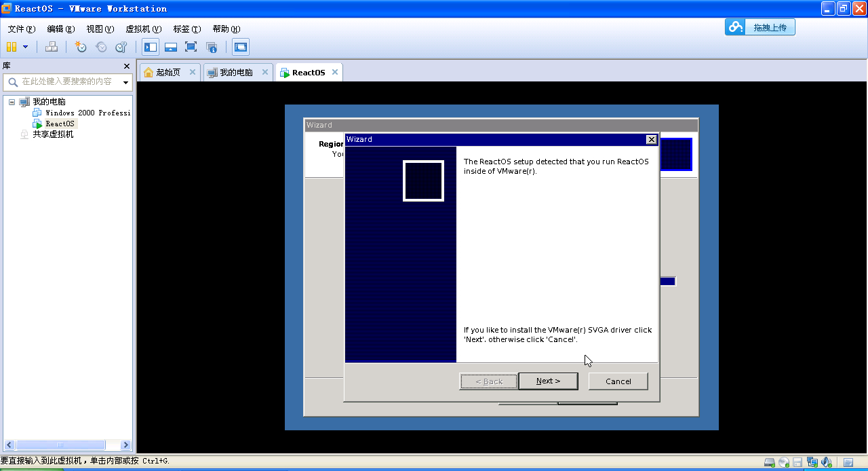The height and width of the screenshot is (471, 868).
Task: Open the 编辑 menu
Action: (61, 29)
